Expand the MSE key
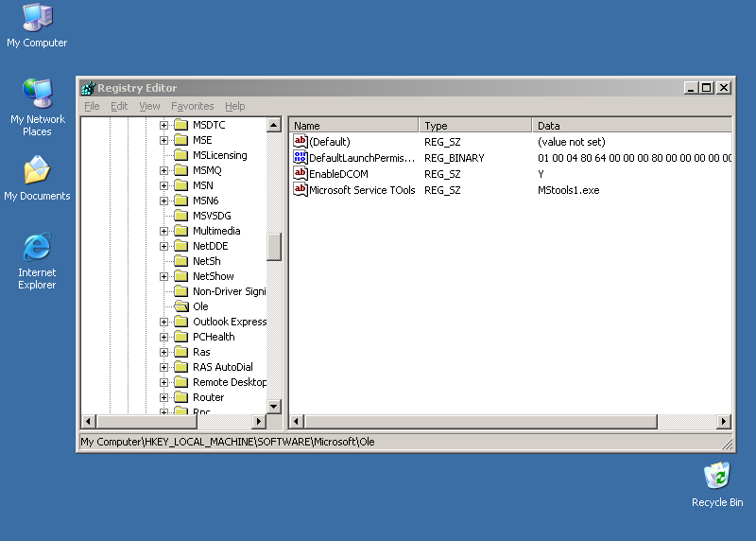 163,140
